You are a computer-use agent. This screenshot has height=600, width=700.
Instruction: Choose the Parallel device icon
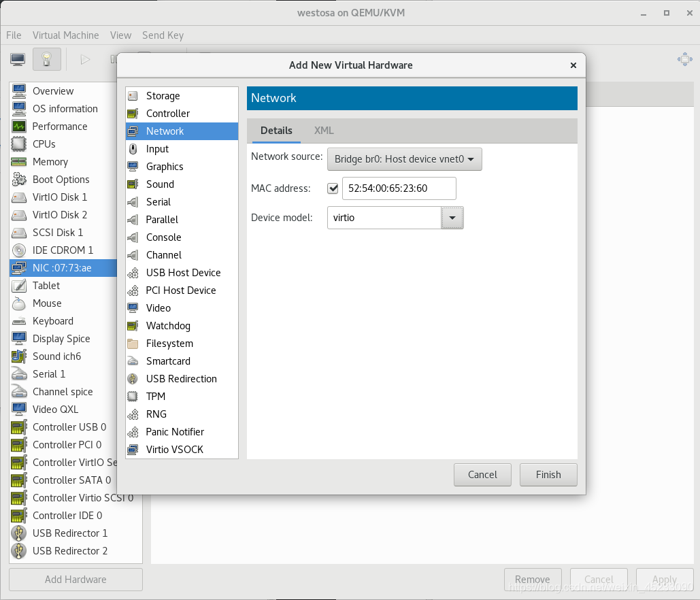(x=133, y=220)
